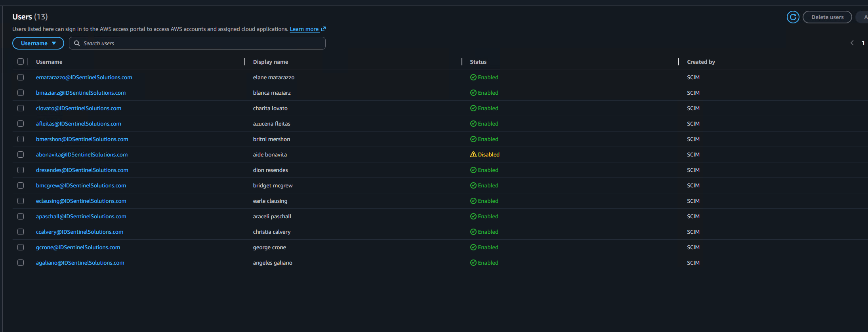Open user eclausing@IDSentinelSolutions.com
The image size is (868, 332).
[x=81, y=201]
